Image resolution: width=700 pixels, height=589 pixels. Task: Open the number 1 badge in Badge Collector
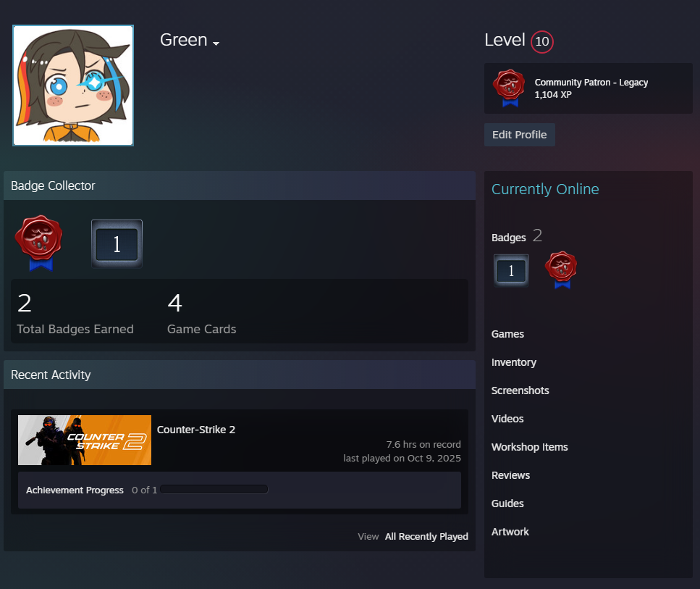(117, 244)
